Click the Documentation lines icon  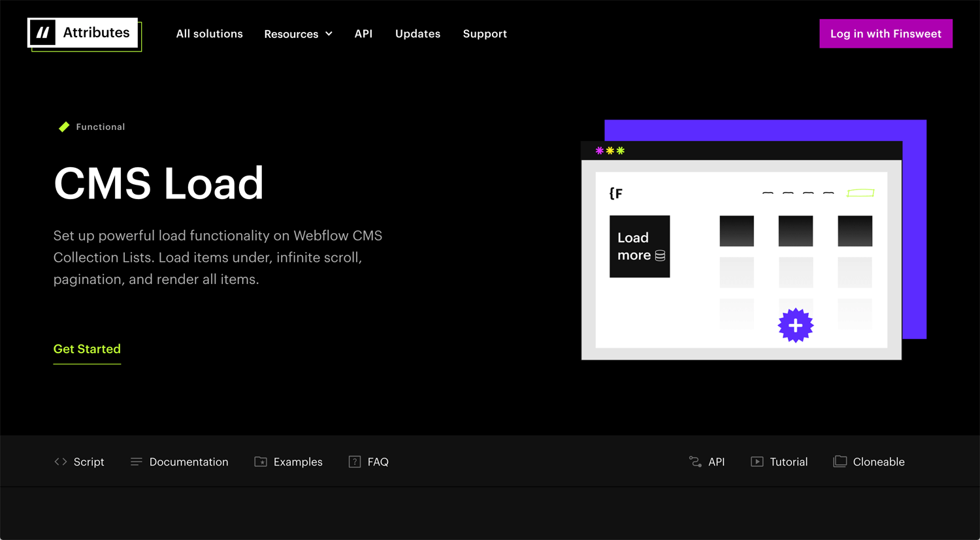pyautogui.click(x=136, y=462)
